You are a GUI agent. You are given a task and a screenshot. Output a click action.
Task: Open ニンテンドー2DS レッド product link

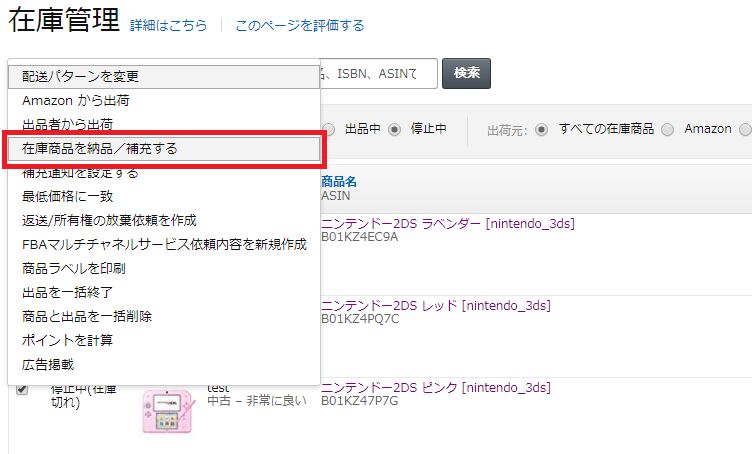point(436,305)
